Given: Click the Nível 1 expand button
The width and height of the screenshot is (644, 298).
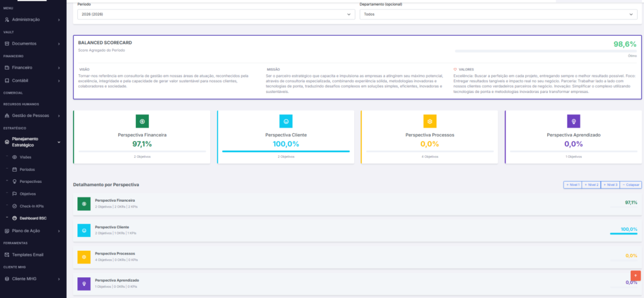Looking at the screenshot, I should 572,185.
